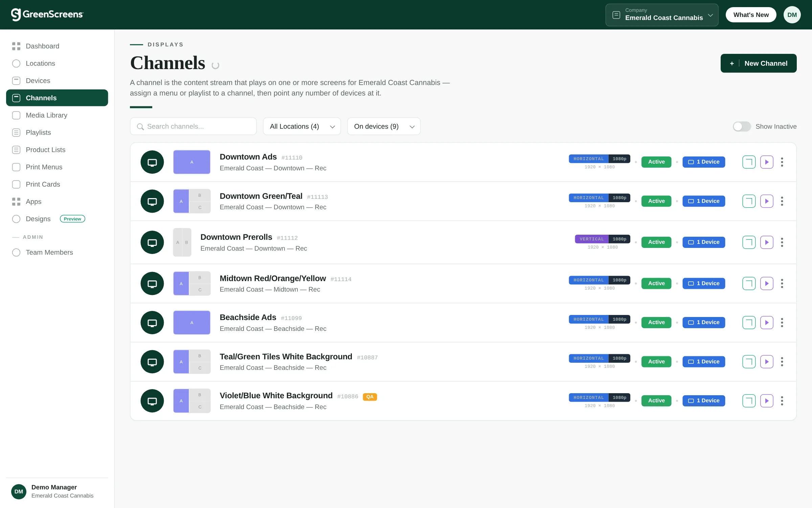Image resolution: width=812 pixels, height=508 pixels.
Task: Preview the Downtown Green/Teal channel
Action: coord(767,201)
